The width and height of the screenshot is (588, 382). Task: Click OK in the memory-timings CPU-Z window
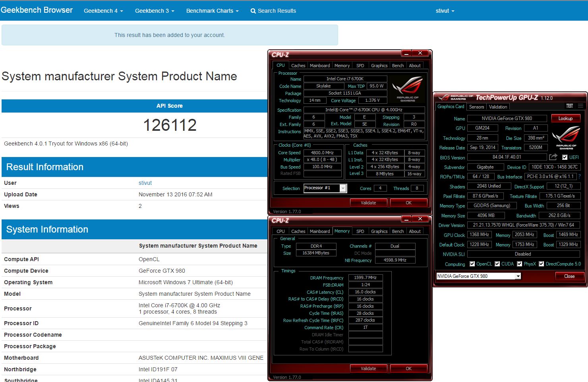[408, 368]
